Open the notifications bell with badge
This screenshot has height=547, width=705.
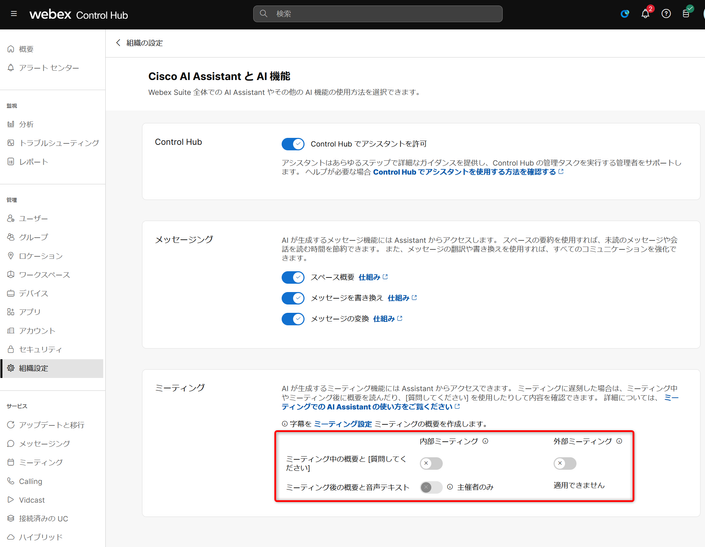point(646,13)
